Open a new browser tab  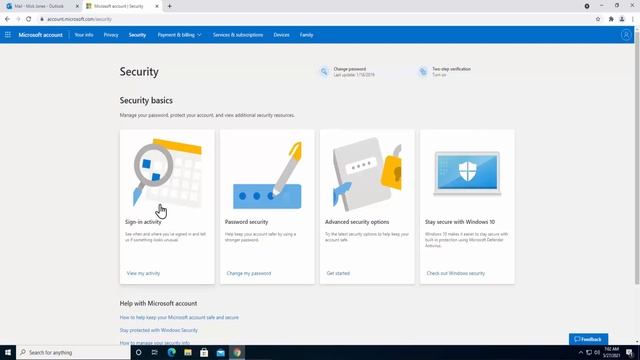point(169,6)
